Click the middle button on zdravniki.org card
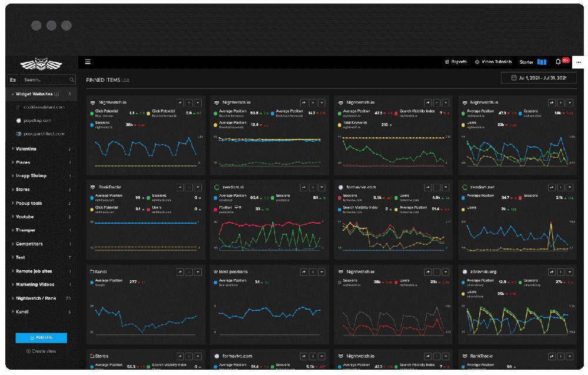Viewport: 588px width, 375px height. [x=560, y=272]
